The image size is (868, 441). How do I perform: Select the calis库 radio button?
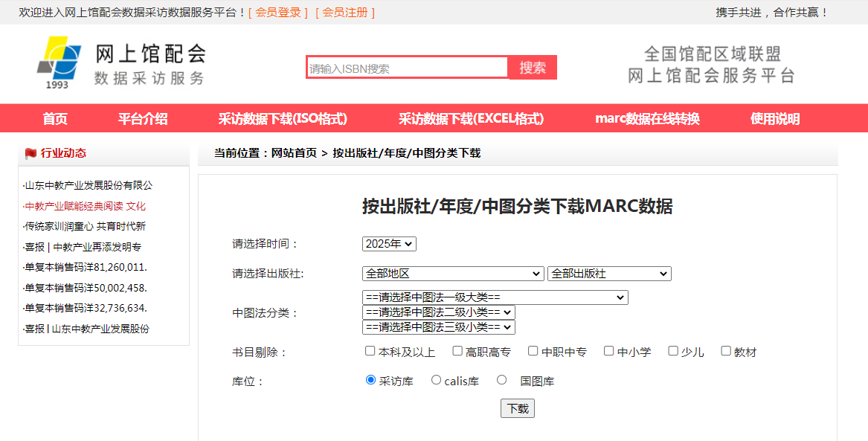tap(436, 380)
